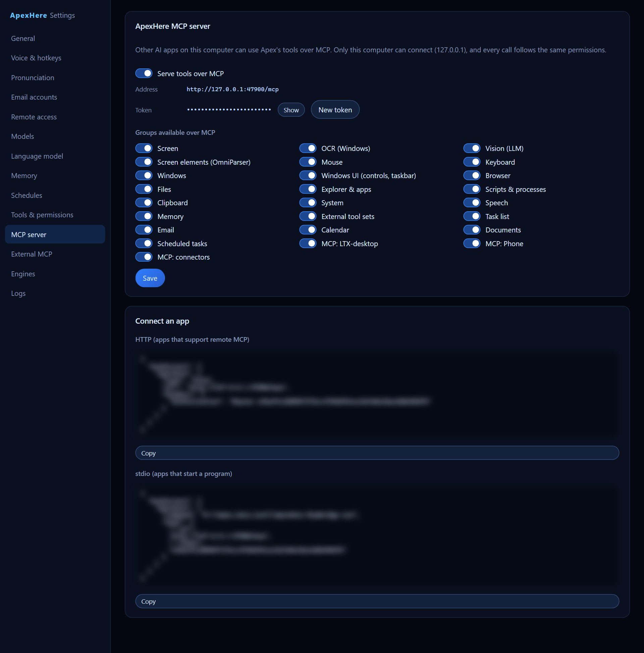Disable the System group toggle
The width and height of the screenshot is (644, 653).
308,203
